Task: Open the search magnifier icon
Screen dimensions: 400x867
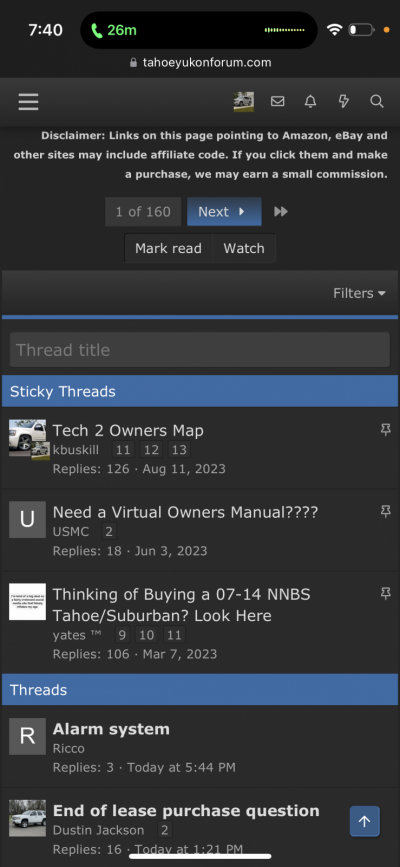Action: click(377, 101)
